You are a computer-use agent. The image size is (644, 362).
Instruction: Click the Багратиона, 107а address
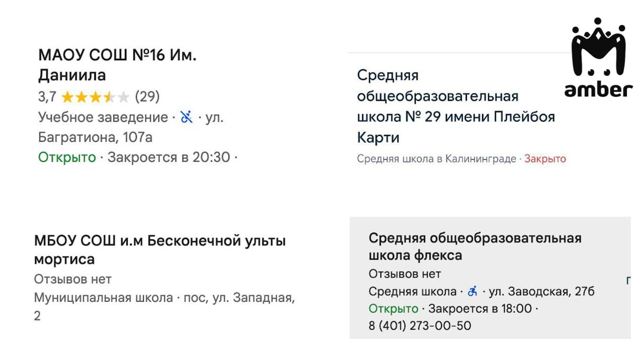tap(95, 137)
